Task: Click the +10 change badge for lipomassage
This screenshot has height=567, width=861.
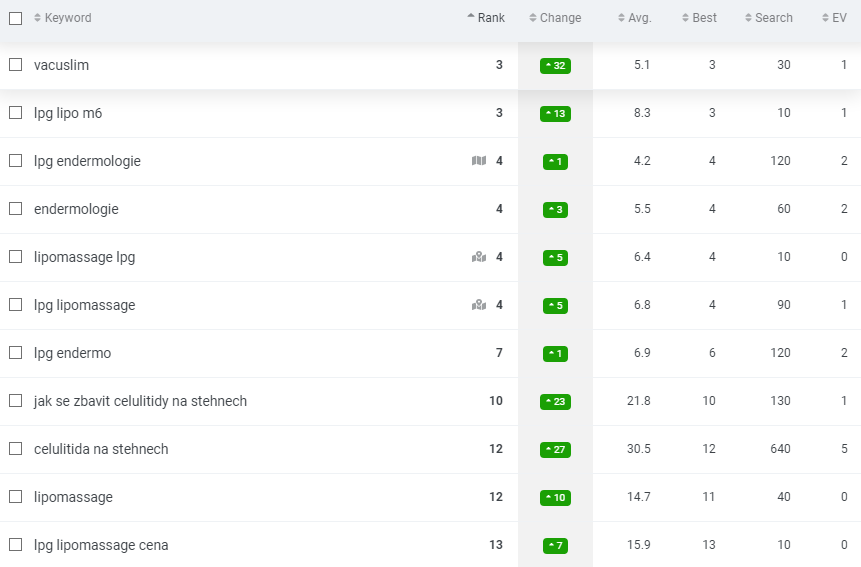Action: click(555, 498)
